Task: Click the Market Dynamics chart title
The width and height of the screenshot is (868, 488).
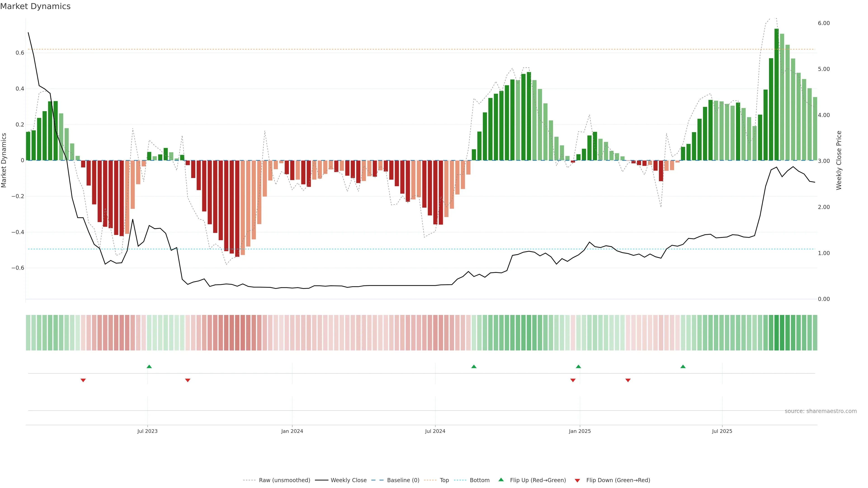Action: point(35,6)
